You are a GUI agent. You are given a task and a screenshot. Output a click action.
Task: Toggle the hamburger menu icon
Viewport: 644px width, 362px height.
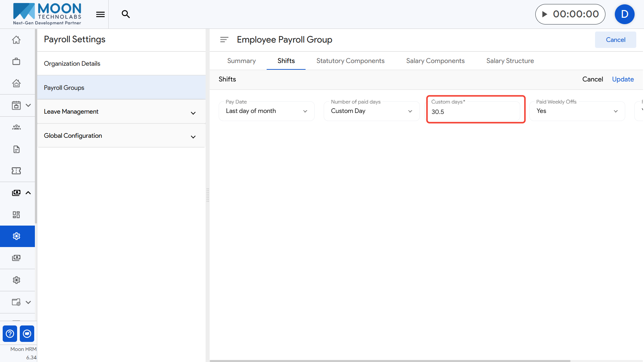click(100, 14)
